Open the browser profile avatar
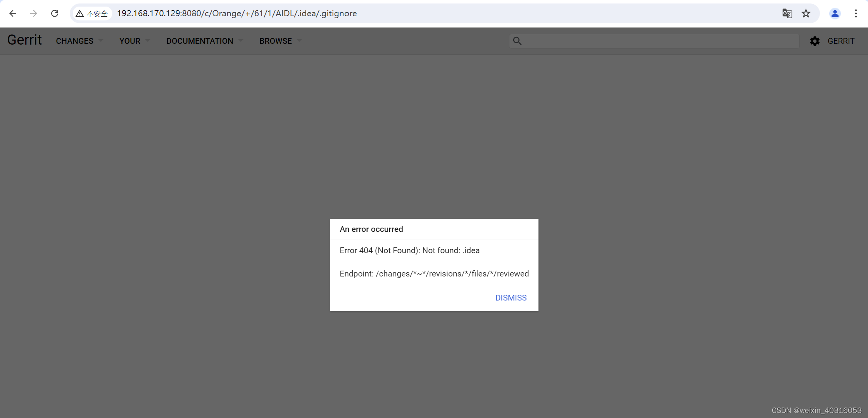 (835, 14)
